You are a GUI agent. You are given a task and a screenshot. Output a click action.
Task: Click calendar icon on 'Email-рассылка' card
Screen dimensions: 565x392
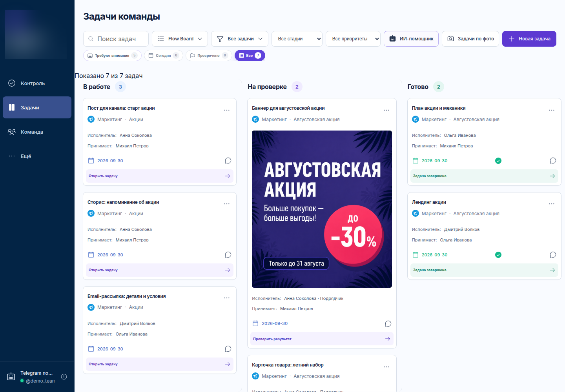(x=91, y=349)
